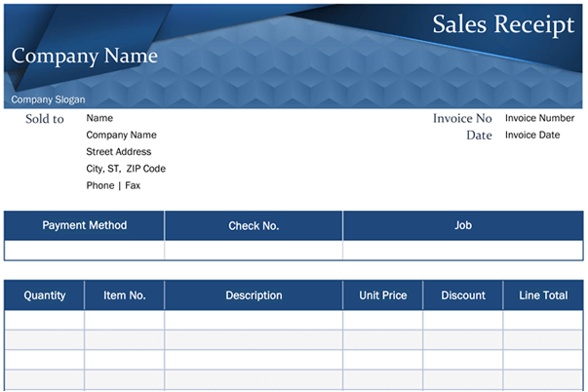The width and height of the screenshot is (588, 392).
Task: Click first empty cell under Line Total
Action: click(543, 320)
